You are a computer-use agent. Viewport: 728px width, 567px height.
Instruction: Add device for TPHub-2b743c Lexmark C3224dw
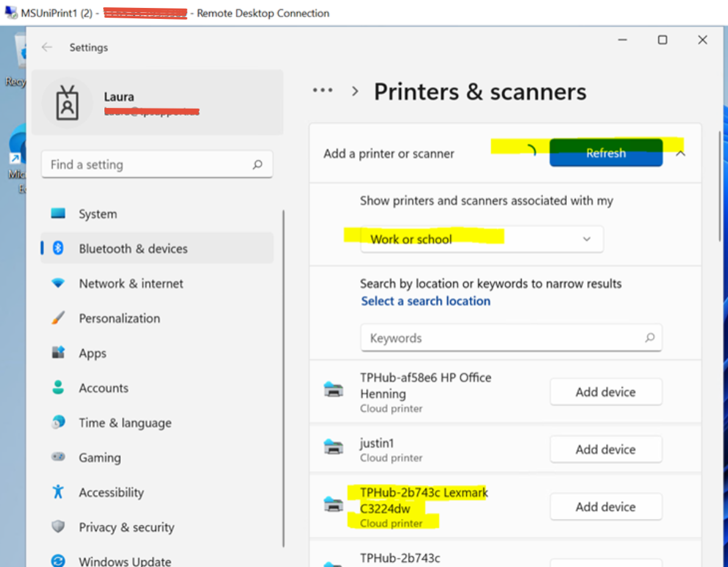606,507
